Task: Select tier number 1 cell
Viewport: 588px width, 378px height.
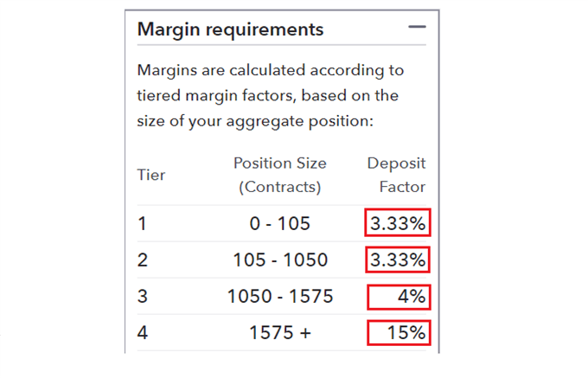Action: coord(142,224)
